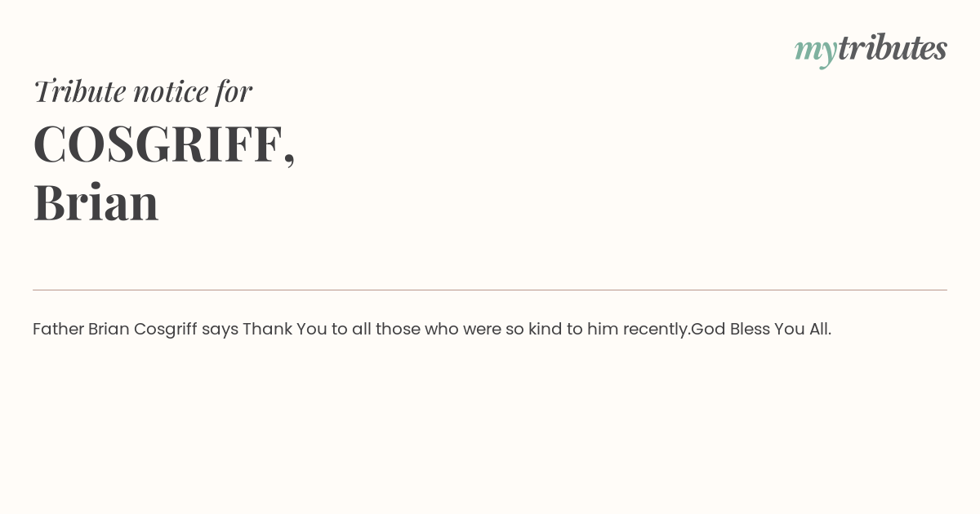This screenshot has width=980, height=514.
Task: Click the words "Thank You" in message
Action: coord(285,329)
